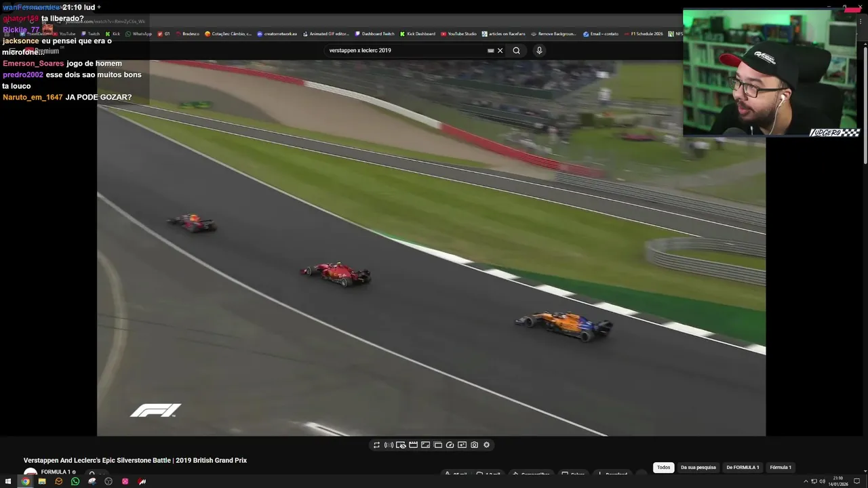
Task: Open the articles on RaceFans bookmark
Action: (504, 34)
